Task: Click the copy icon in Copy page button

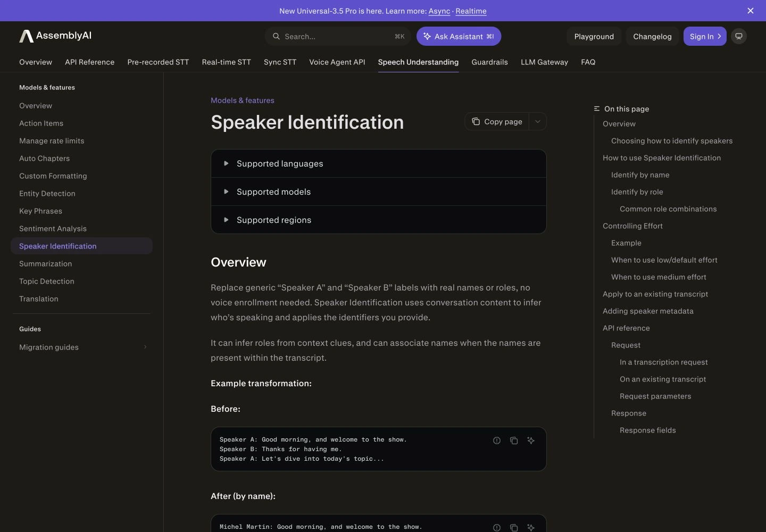Action: pos(476,121)
